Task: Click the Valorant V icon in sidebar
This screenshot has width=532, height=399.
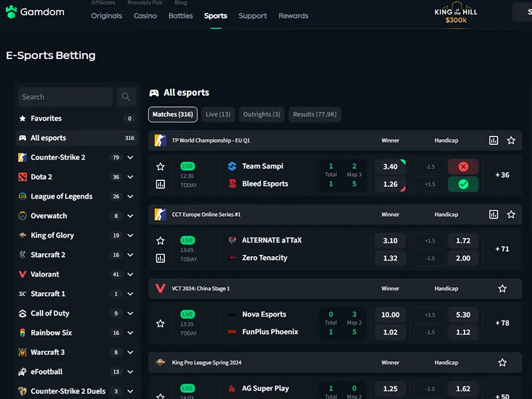Action: point(23,274)
